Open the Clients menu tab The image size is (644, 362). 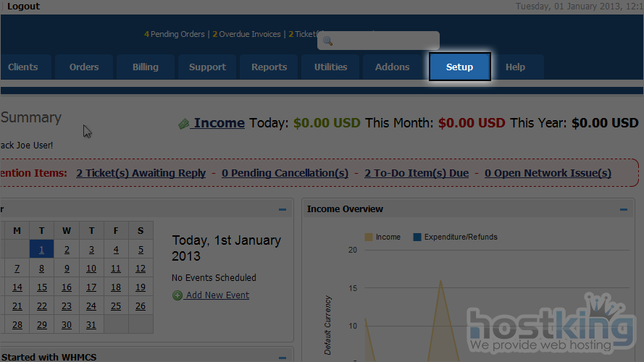pos(23,67)
